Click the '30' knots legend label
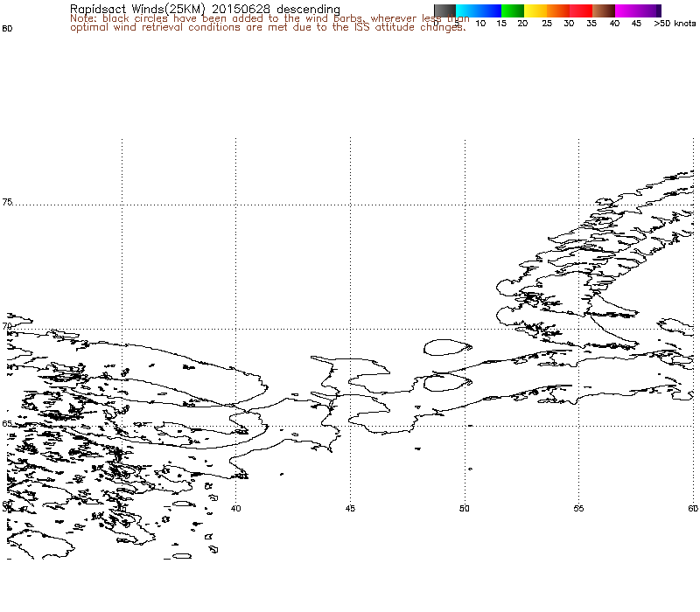The width and height of the screenshot is (700, 612). pos(569,24)
